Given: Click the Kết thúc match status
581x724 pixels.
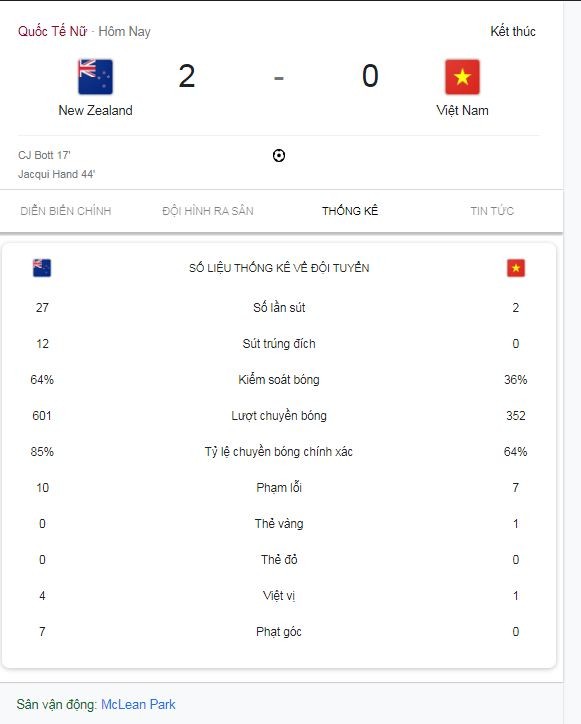Looking at the screenshot, I should [513, 31].
